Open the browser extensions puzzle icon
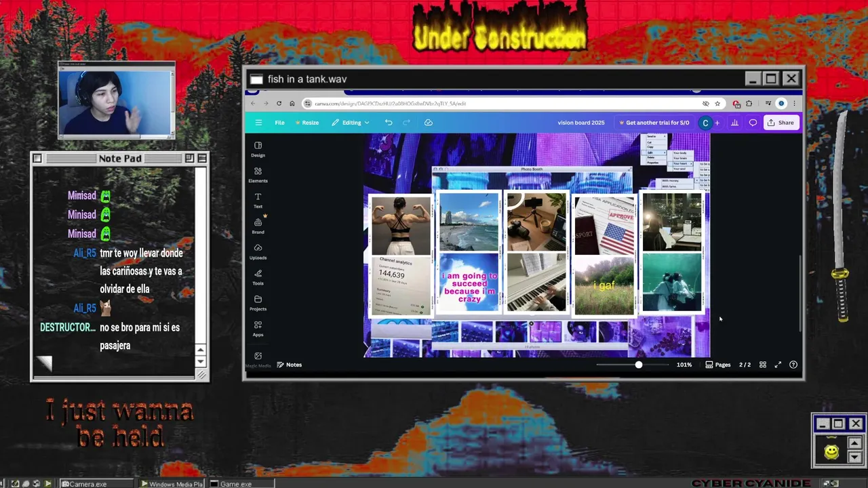This screenshot has width=868, height=488. (749, 104)
